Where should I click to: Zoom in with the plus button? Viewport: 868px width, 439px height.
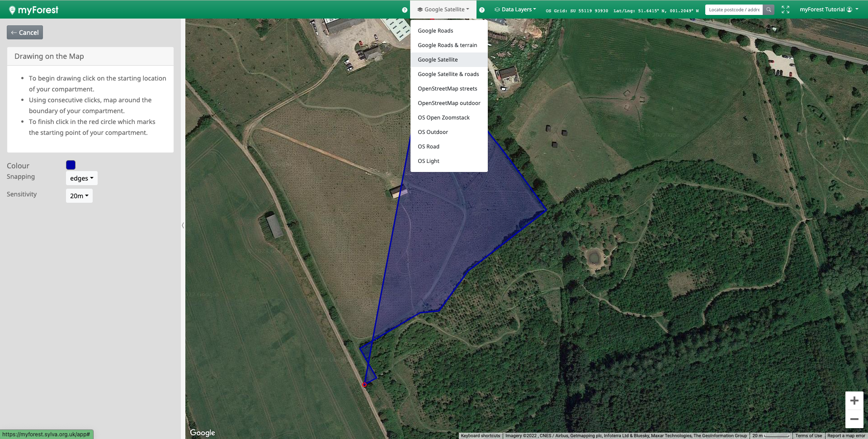854,401
